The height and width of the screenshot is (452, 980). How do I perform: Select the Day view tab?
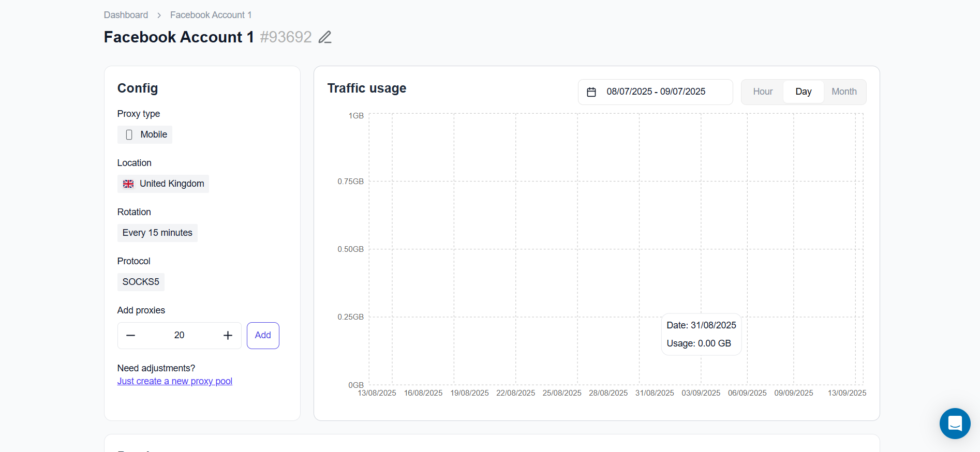(x=803, y=92)
